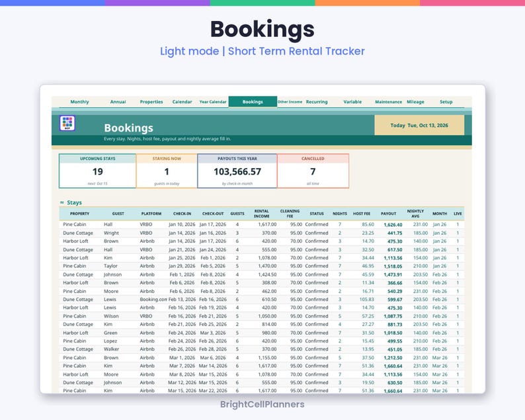This screenshot has height=420, width=525.
Task: Switch to the Recurring tab
Action: pyautogui.click(x=317, y=102)
